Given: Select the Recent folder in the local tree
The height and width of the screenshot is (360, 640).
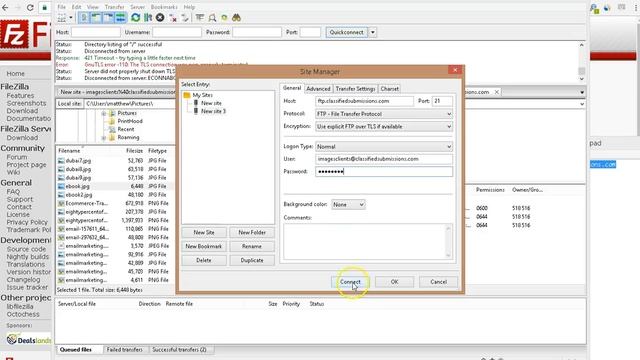Looking at the screenshot, I should (x=126, y=129).
